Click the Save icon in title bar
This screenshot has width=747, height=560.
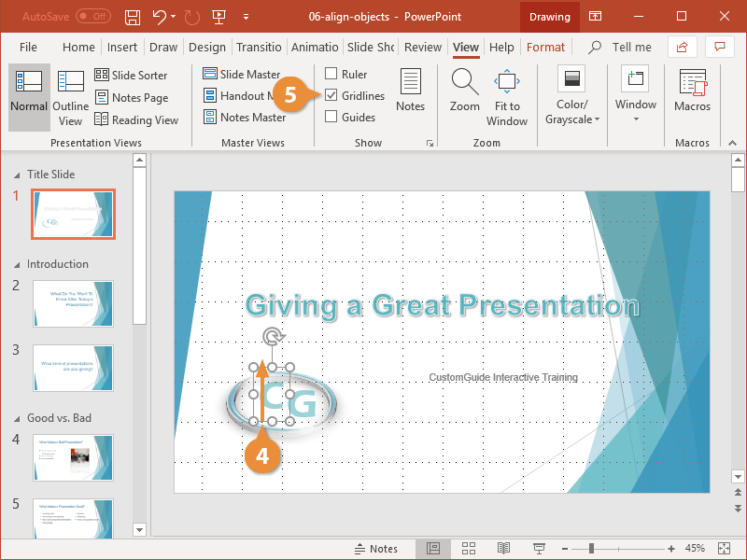[133, 17]
